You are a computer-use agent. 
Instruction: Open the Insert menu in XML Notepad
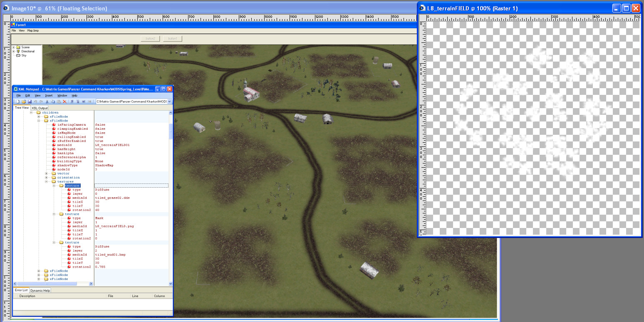click(49, 96)
